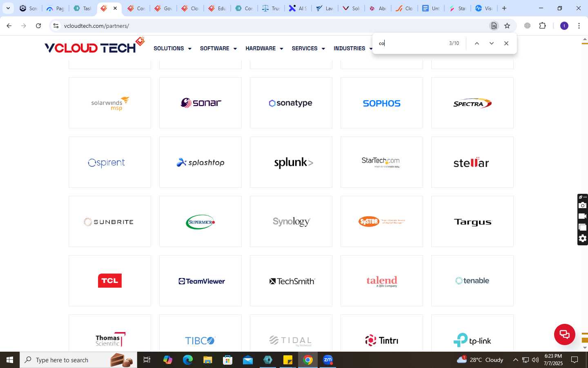Click the Targus partner logo

[x=472, y=222]
